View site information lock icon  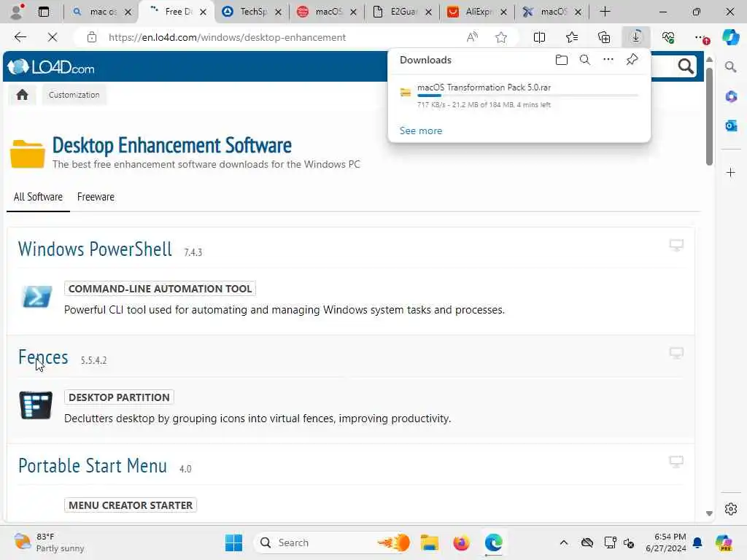(x=92, y=37)
